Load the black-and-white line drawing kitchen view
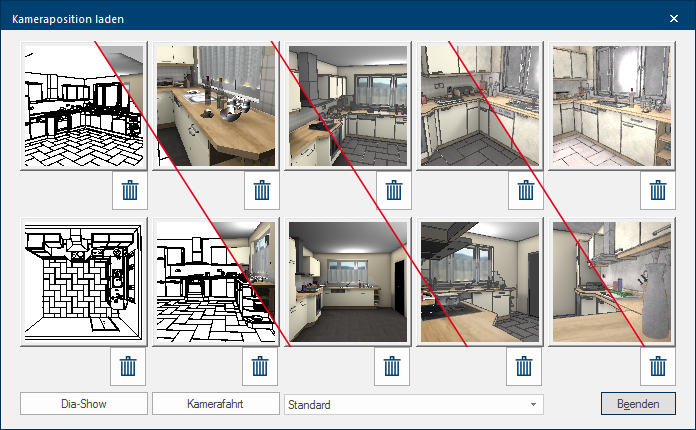Image resolution: width=696 pixels, height=430 pixels. click(83, 107)
